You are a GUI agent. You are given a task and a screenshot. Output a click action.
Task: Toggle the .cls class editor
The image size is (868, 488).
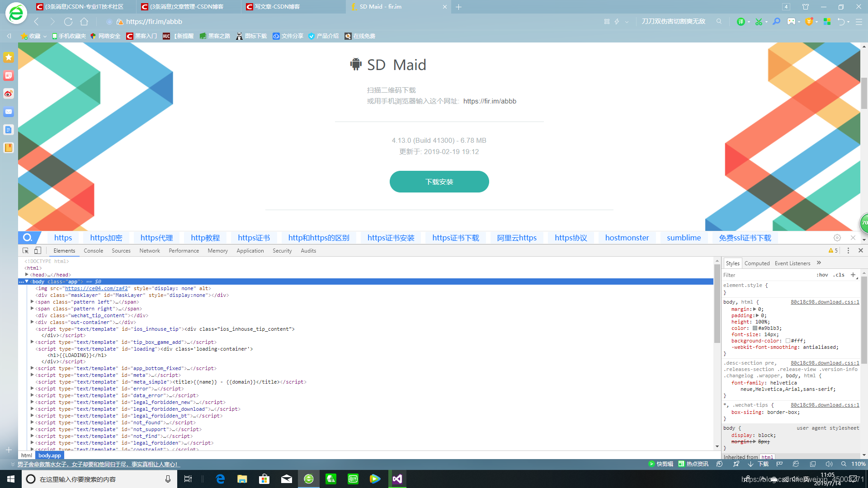pos(839,275)
